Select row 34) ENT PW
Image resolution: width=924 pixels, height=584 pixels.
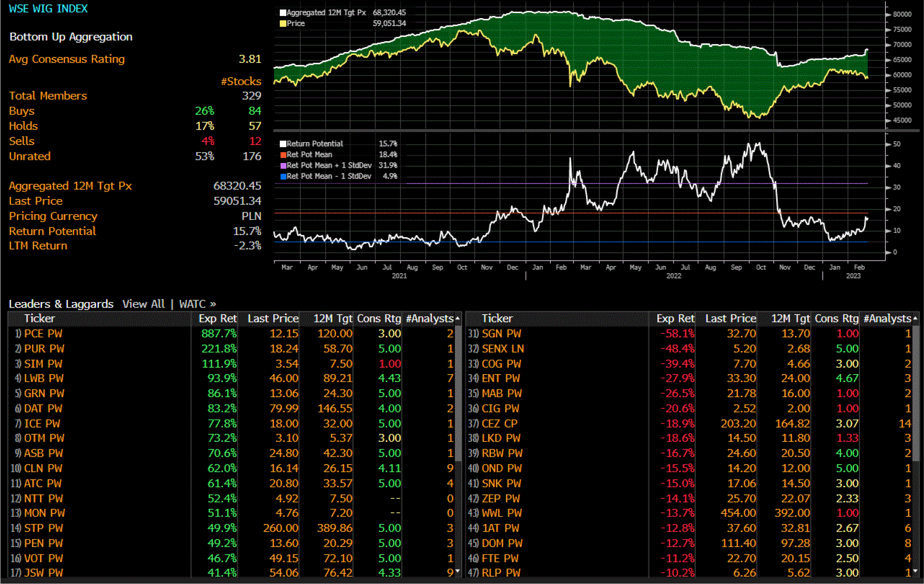click(x=689, y=378)
